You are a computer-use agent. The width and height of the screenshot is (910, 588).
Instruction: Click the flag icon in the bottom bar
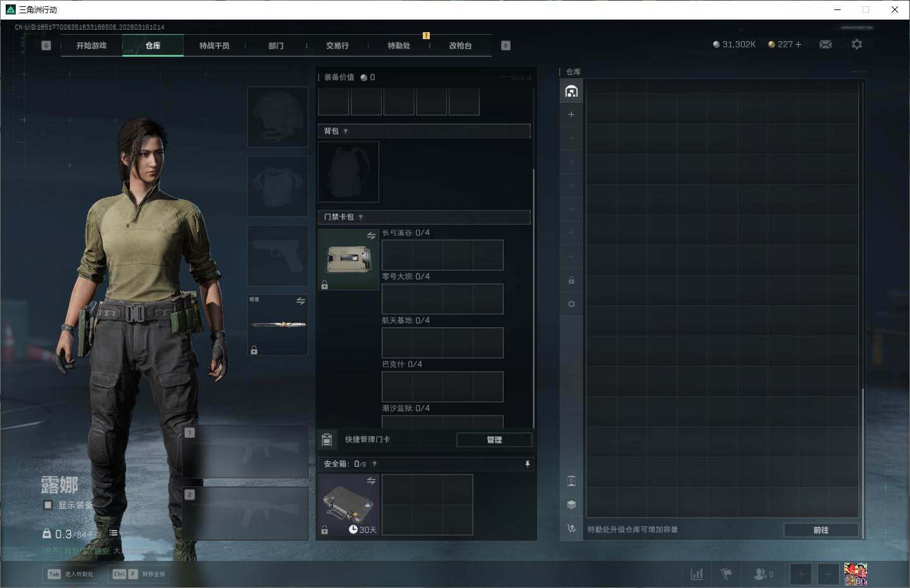point(726,574)
